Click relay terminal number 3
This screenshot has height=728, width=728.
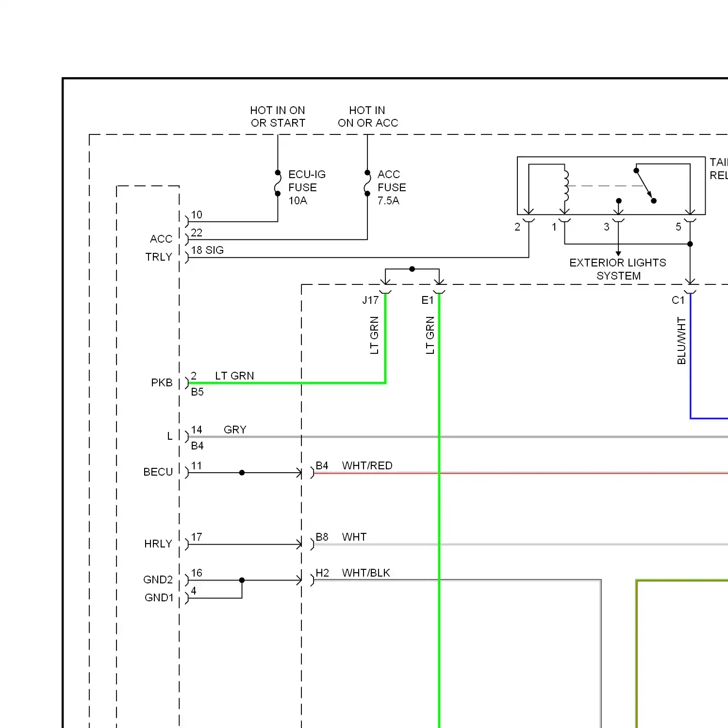click(606, 227)
